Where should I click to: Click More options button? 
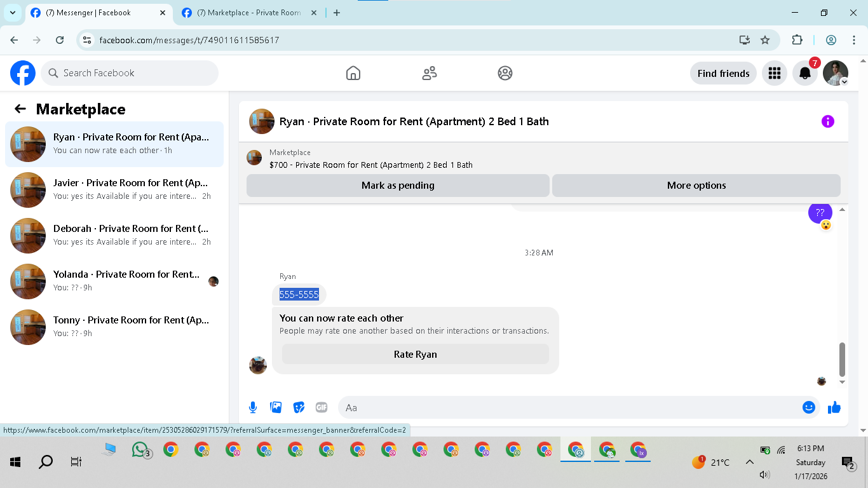(696, 186)
